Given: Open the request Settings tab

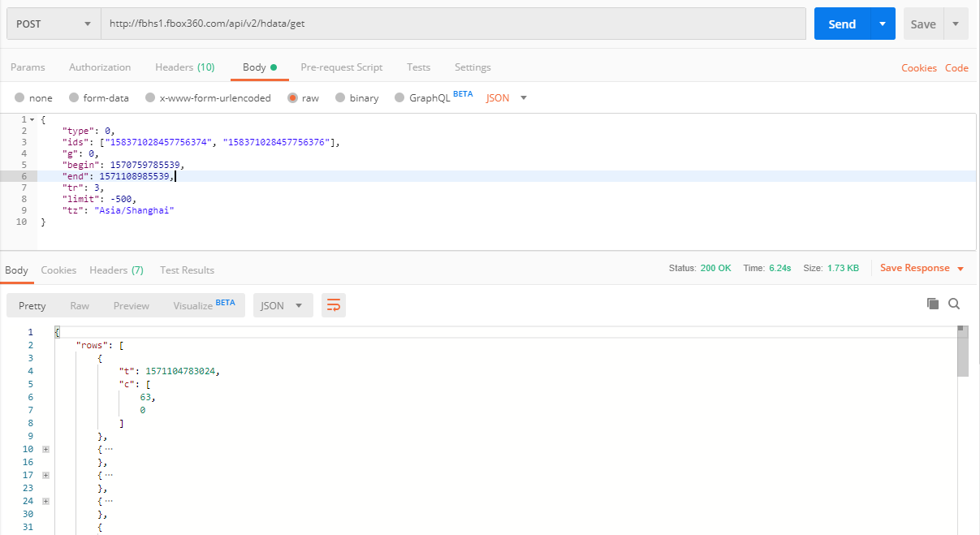Looking at the screenshot, I should (473, 67).
